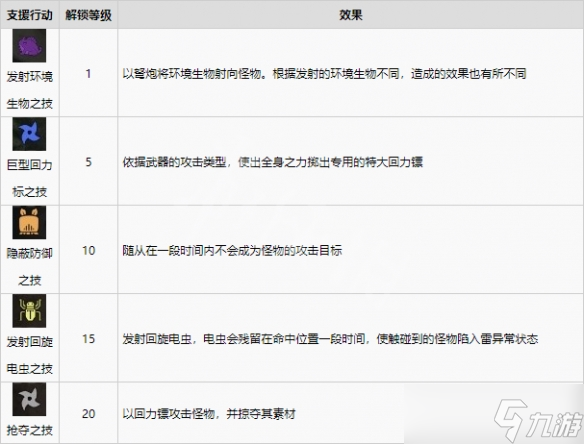Click the skill name 发射环境生物之技
The height and width of the screenshot is (444, 584).
[30, 90]
